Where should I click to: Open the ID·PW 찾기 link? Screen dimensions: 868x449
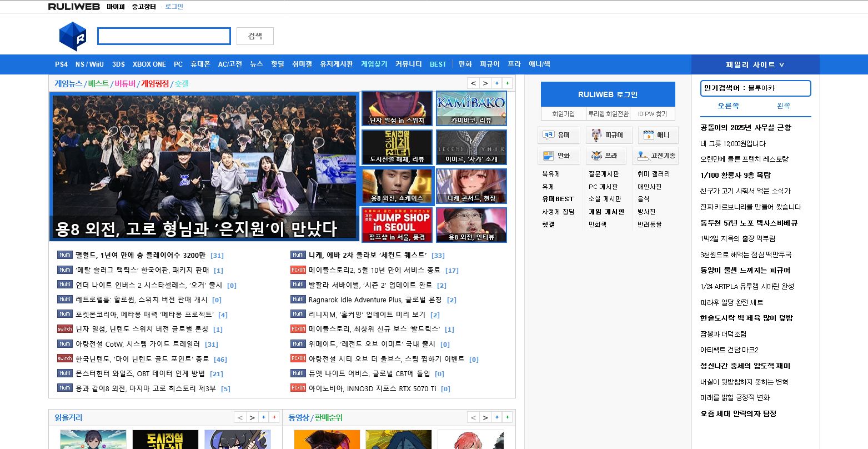(x=653, y=114)
